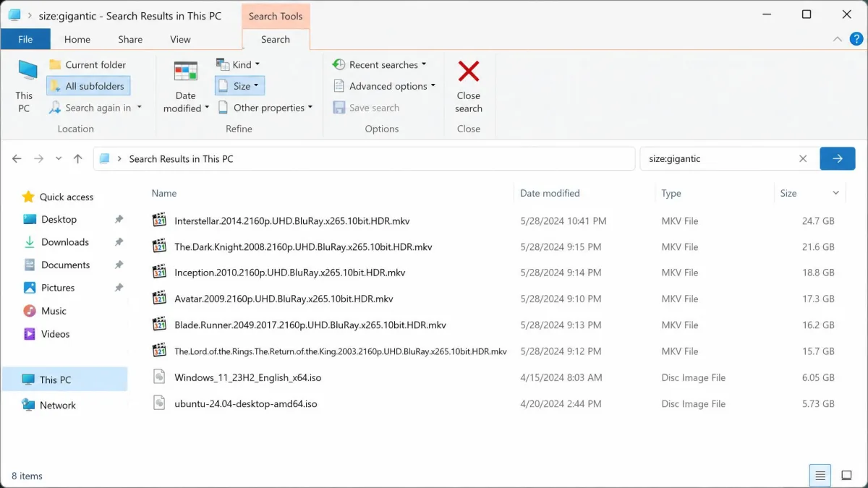
Task: Select Current folder search location
Action: tap(88, 64)
